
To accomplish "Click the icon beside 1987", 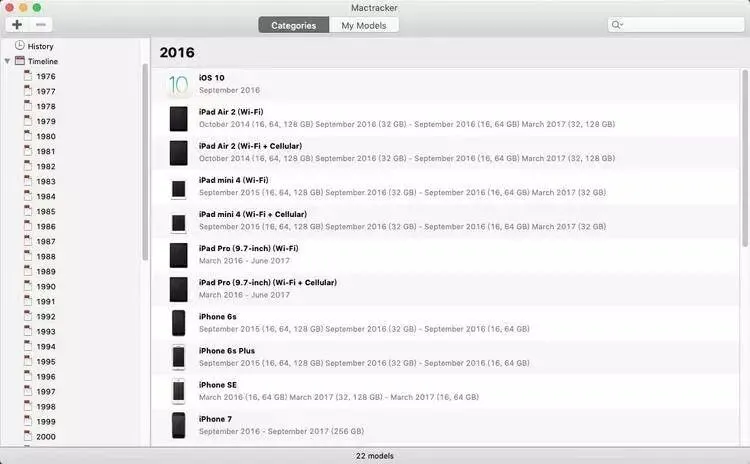I will click(x=28, y=241).
